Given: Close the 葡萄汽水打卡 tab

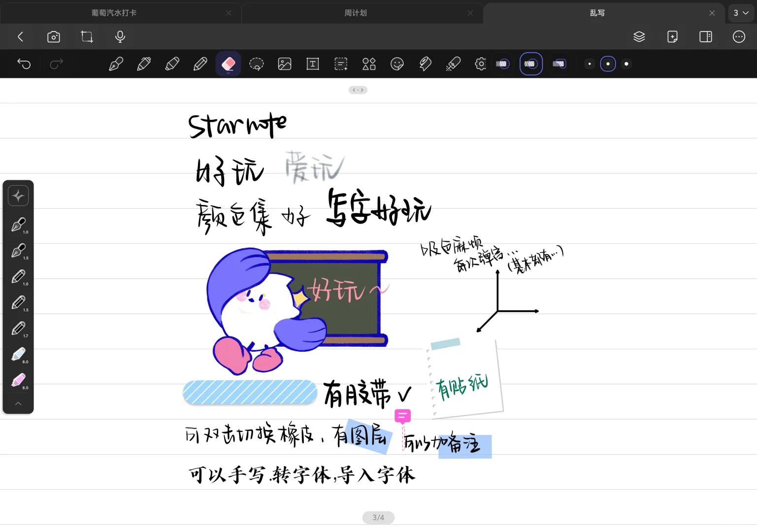Looking at the screenshot, I should tap(229, 13).
